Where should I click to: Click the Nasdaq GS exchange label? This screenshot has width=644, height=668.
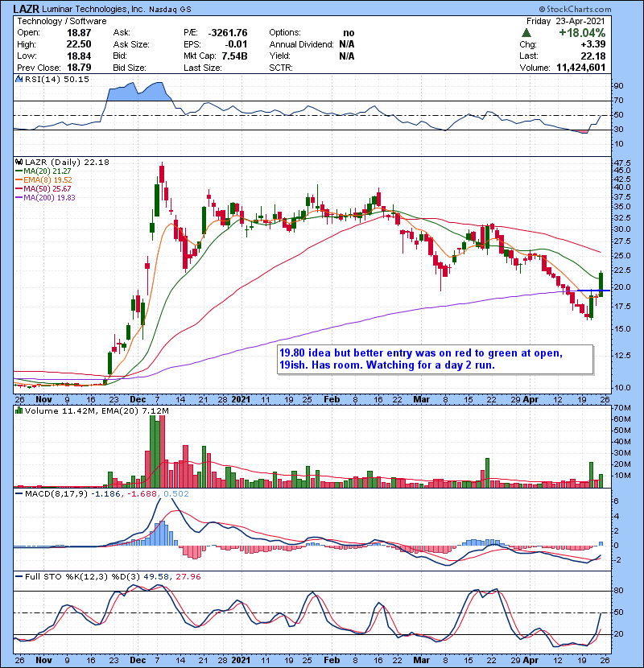(x=170, y=10)
